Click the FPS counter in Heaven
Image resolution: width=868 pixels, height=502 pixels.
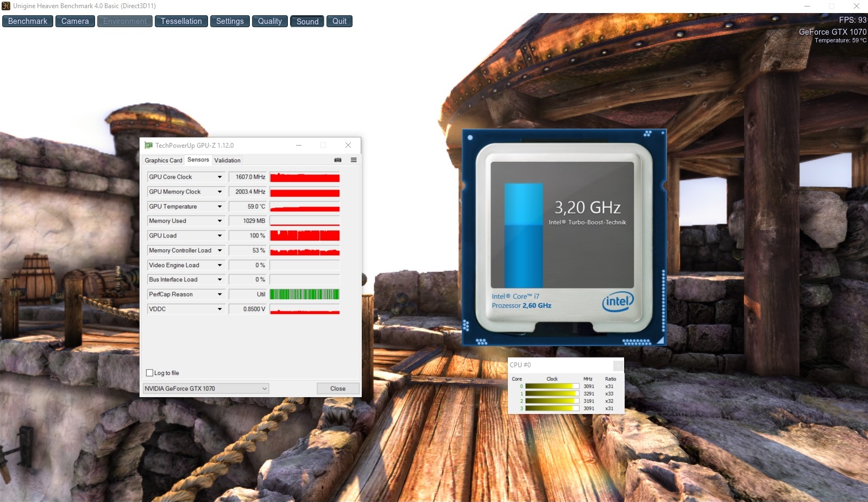pyautogui.click(x=853, y=20)
